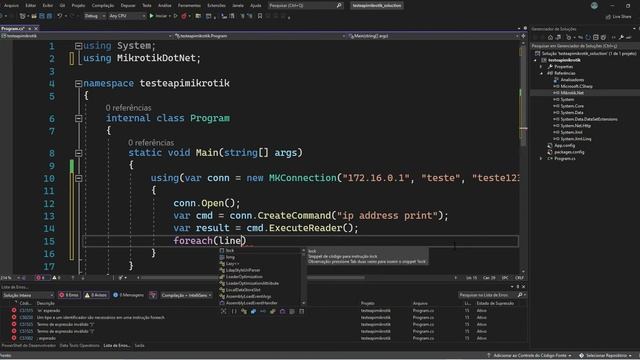Click the Undo arrow icon in toolbar
The width and height of the screenshot is (640, 360).
click(60, 16)
